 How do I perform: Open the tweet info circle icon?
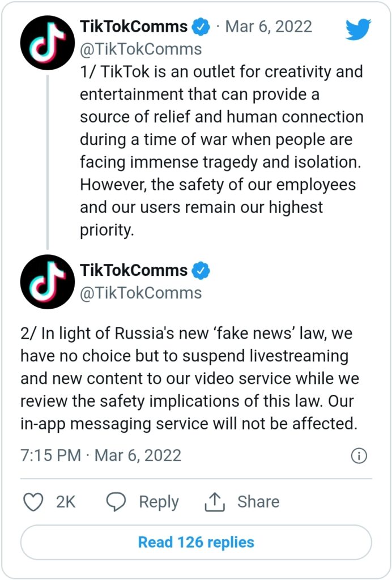click(359, 456)
